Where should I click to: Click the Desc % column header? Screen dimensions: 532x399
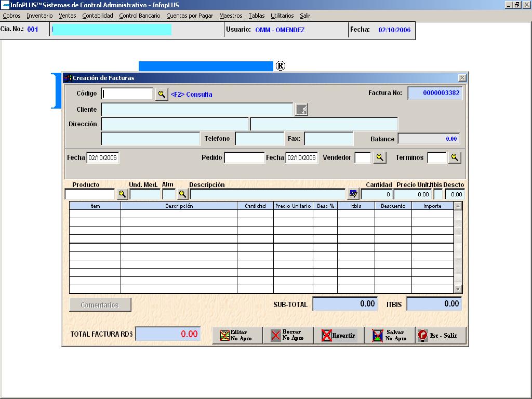click(x=325, y=206)
